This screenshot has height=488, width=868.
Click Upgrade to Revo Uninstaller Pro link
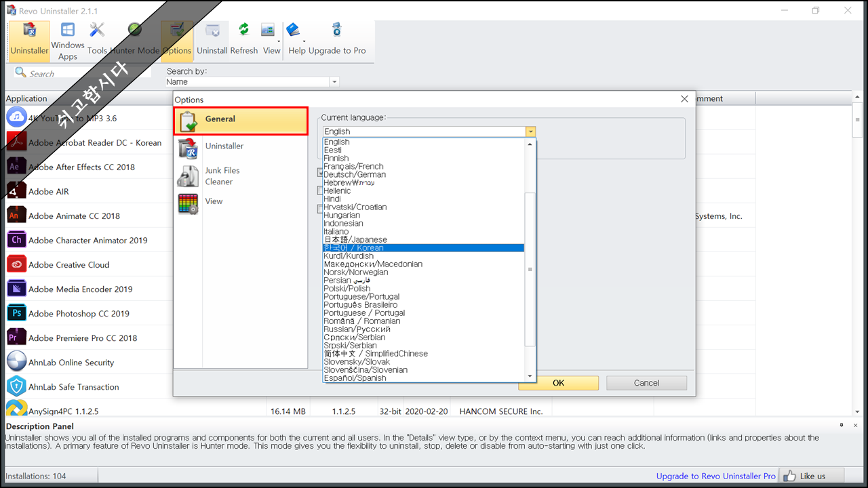pyautogui.click(x=715, y=476)
